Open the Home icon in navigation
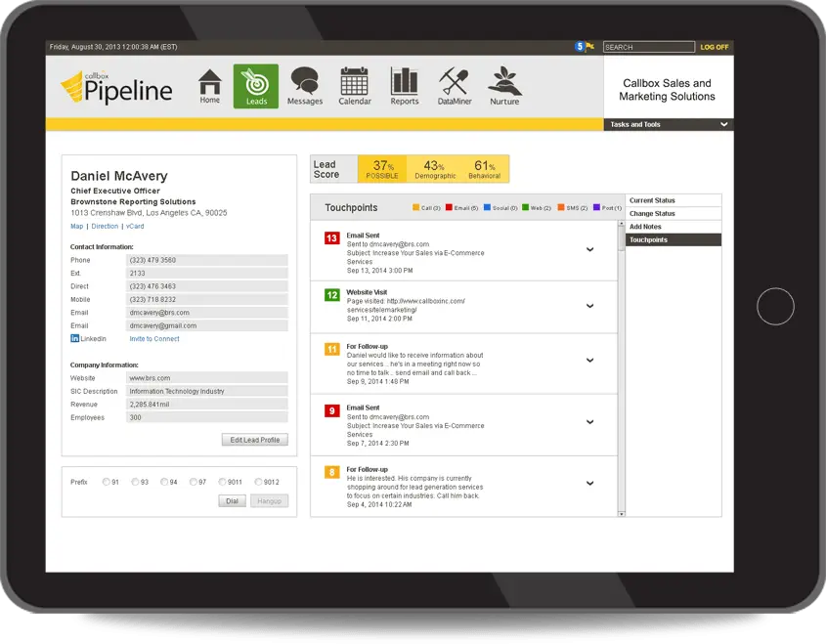Image resolution: width=826 pixels, height=644 pixels. [209, 86]
